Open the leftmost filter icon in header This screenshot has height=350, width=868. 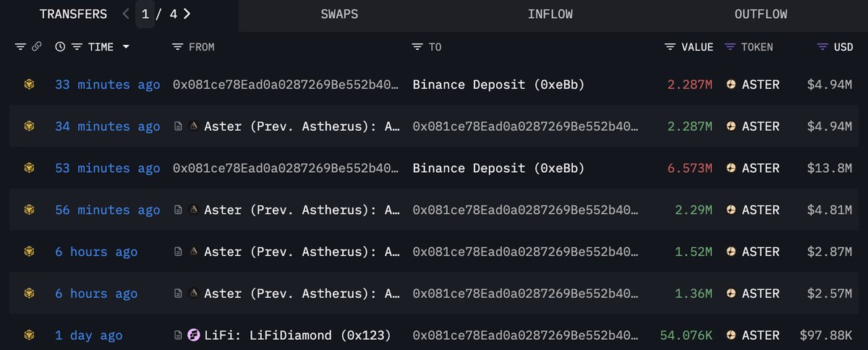point(20,47)
